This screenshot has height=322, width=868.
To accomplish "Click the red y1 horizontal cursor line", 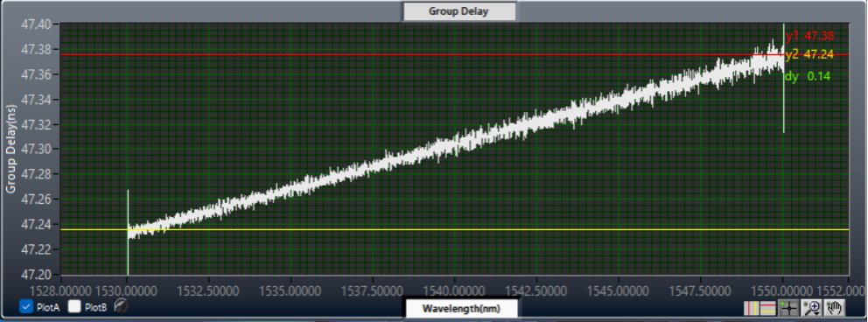I will 454,55.
